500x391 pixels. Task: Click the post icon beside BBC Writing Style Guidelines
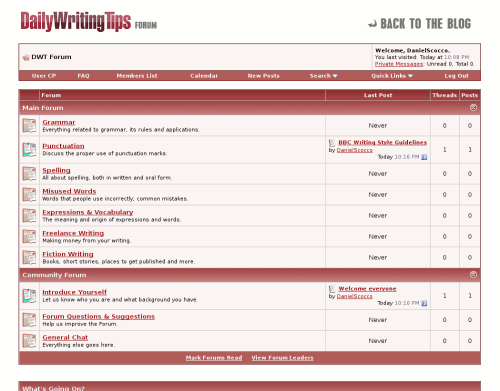pos(332,143)
